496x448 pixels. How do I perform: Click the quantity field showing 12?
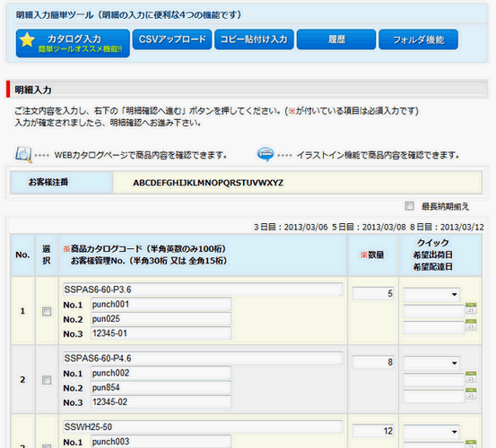click(x=373, y=431)
